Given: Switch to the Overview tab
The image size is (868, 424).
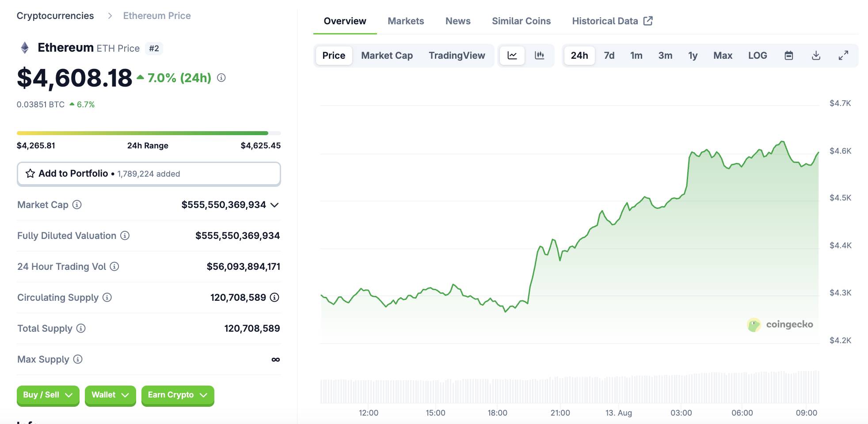Looking at the screenshot, I should point(345,21).
